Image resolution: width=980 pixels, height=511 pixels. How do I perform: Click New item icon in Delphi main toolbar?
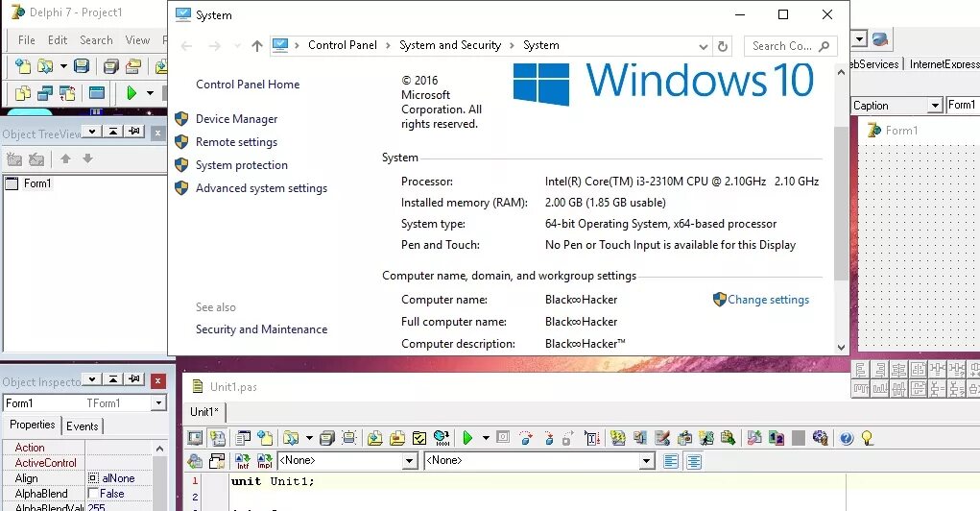point(22,66)
